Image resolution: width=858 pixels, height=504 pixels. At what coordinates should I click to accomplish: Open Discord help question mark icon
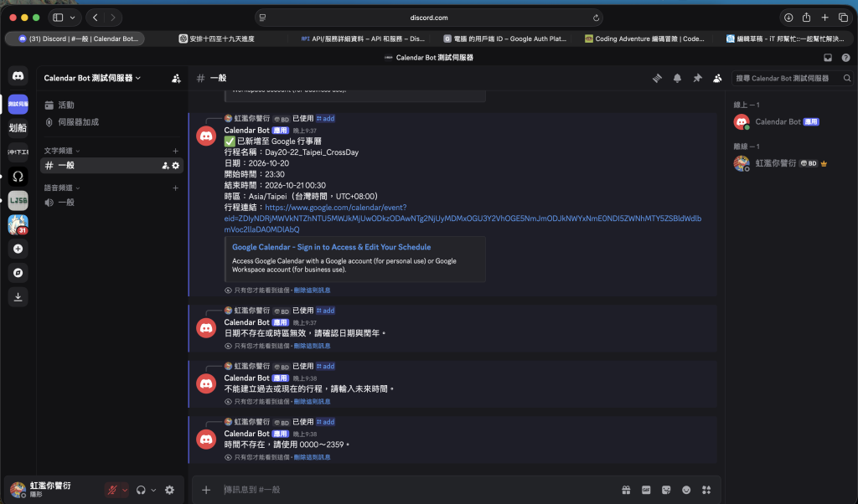click(x=846, y=58)
